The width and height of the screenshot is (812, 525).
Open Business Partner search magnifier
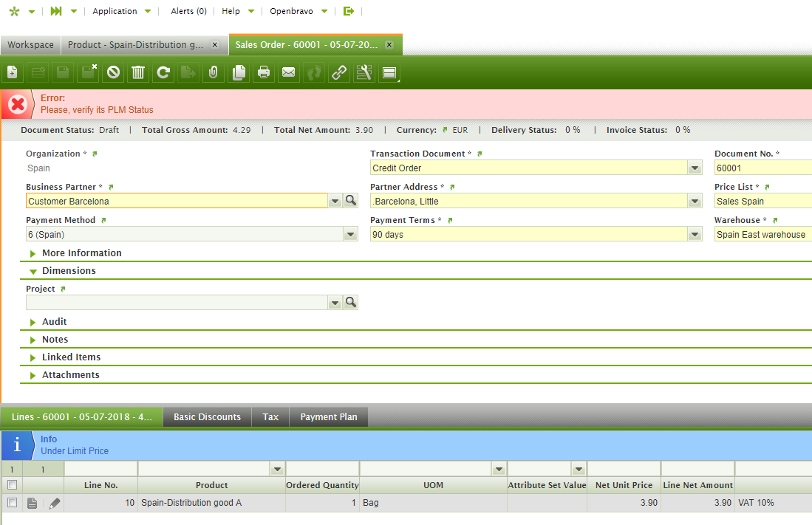351,201
